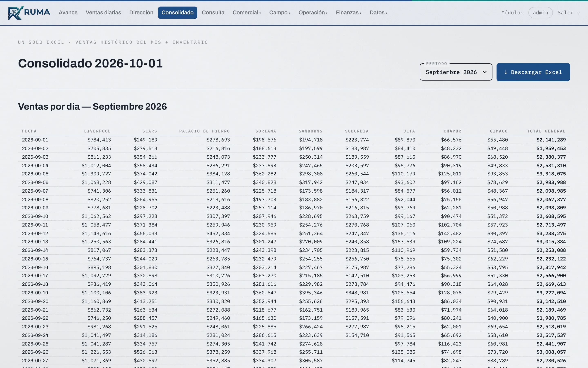Click Ulta value $157,539
Screen dimensions: 588x368
403,242
